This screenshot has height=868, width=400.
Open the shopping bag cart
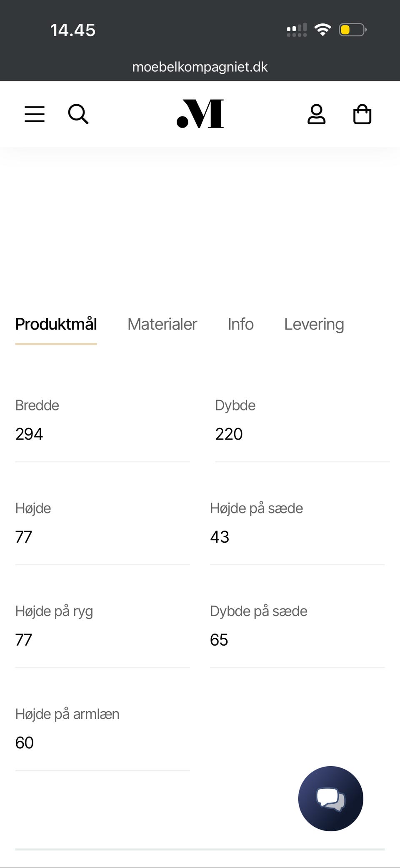362,114
